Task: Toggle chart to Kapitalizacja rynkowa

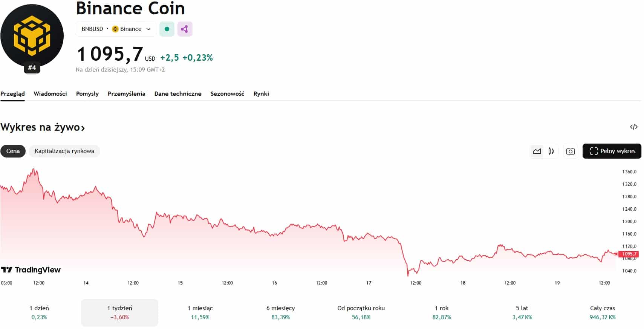Action: 64,151
